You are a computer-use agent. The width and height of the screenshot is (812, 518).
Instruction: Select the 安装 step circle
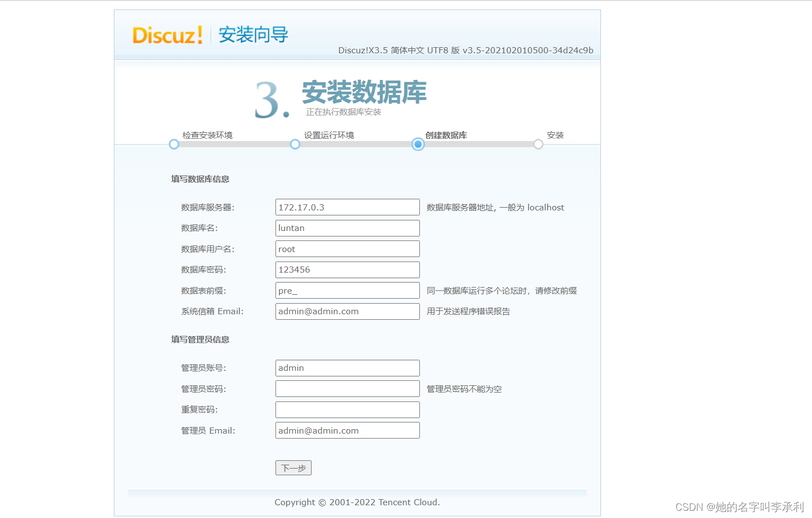coord(538,144)
